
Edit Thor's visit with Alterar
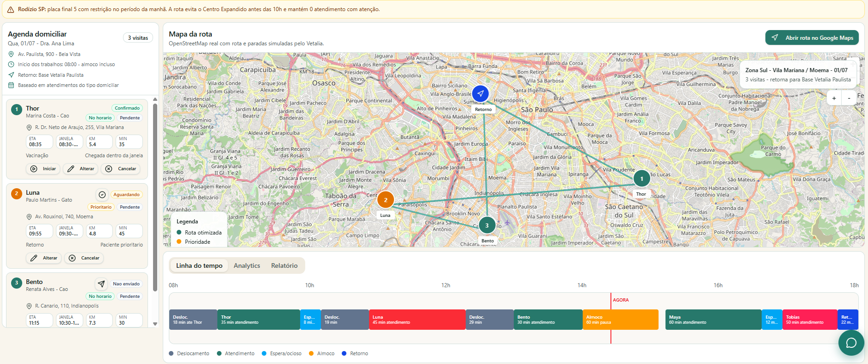pos(81,169)
